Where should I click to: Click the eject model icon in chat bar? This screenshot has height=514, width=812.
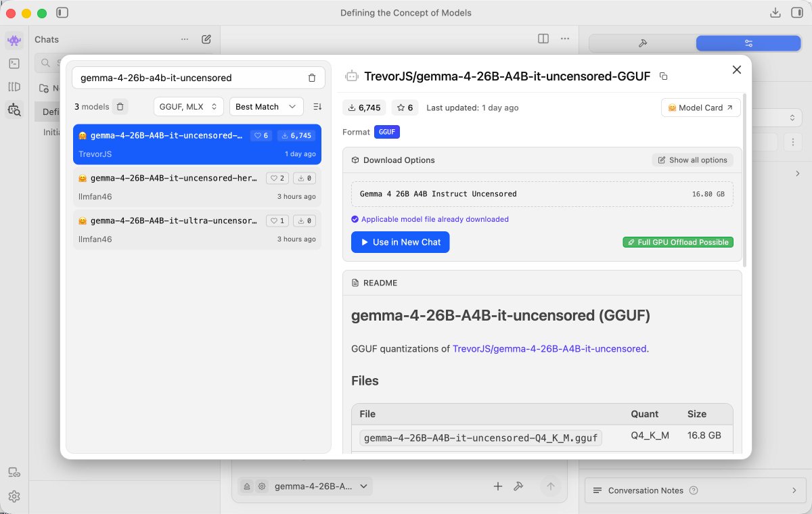(247, 486)
